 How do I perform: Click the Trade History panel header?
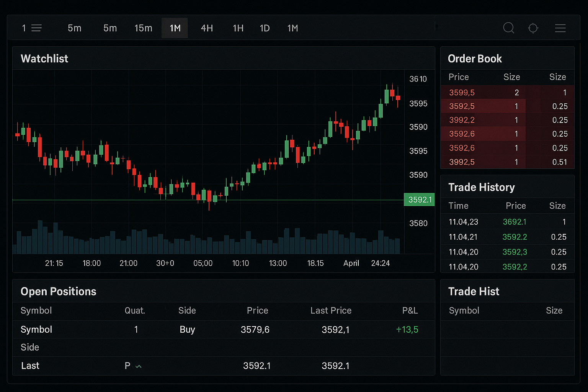coord(482,187)
